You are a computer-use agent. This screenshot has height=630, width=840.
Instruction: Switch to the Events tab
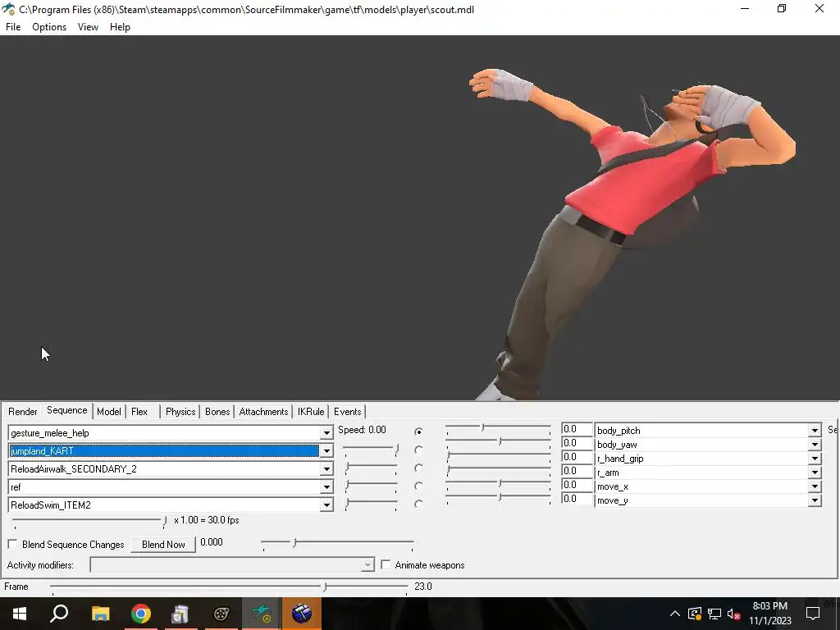[348, 412]
